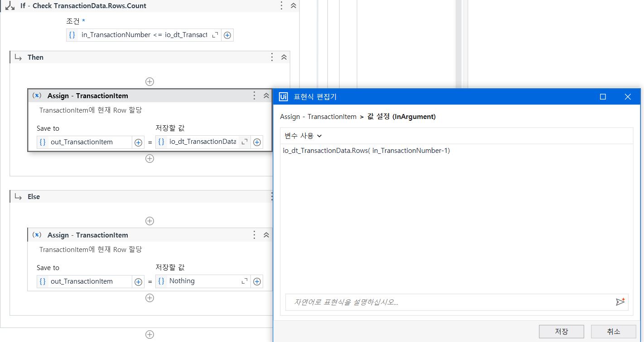Click the Else Assign Save to field
Viewport: 644px width, 342px height.
click(85, 281)
